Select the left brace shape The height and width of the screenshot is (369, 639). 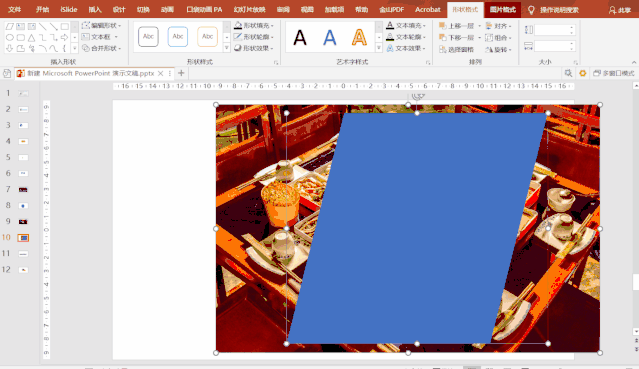coord(64,49)
